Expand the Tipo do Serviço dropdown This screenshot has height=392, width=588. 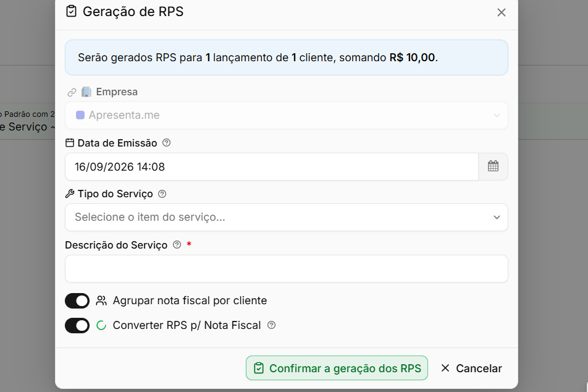click(x=287, y=218)
